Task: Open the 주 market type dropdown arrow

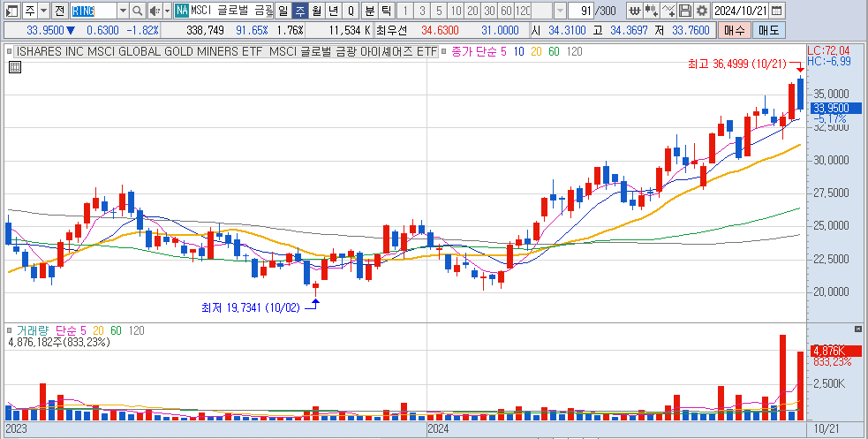Action: click(44, 10)
